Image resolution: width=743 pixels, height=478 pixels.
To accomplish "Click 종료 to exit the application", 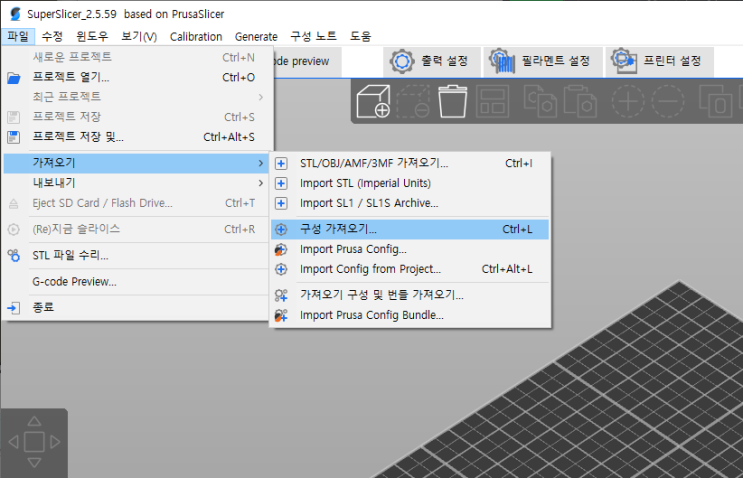I will (43, 308).
